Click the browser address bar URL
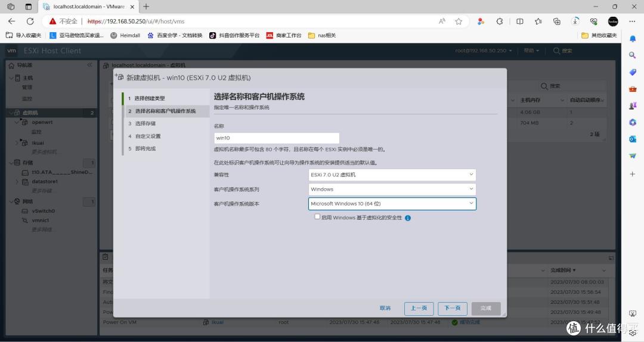This screenshot has width=644, height=342. tap(136, 21)
